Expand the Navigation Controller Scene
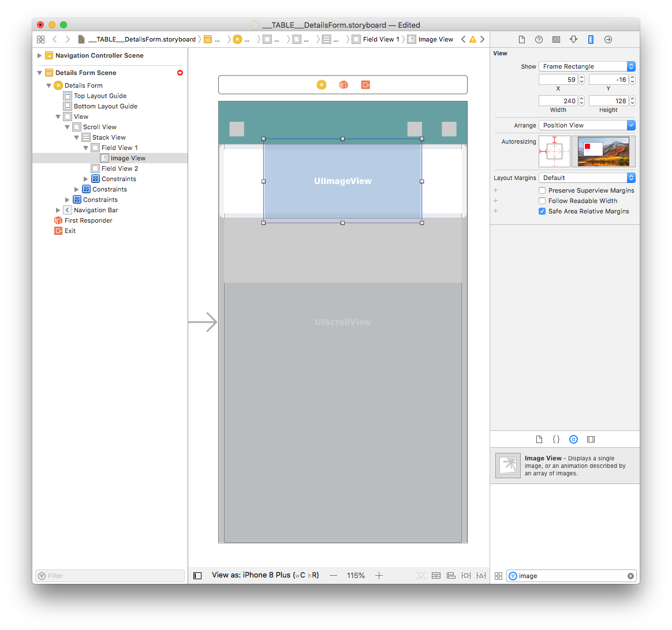Viewport: 672px width, 630px height. (x=39, y=55)
